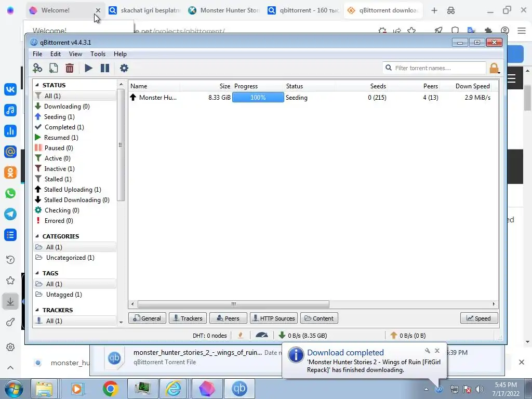
Task: Close the Download completed notification balloon
Action: tap(437, 351)
